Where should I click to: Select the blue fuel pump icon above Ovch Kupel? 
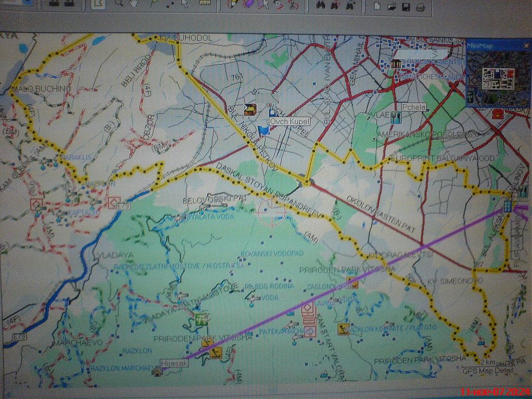tap(272, 113)
